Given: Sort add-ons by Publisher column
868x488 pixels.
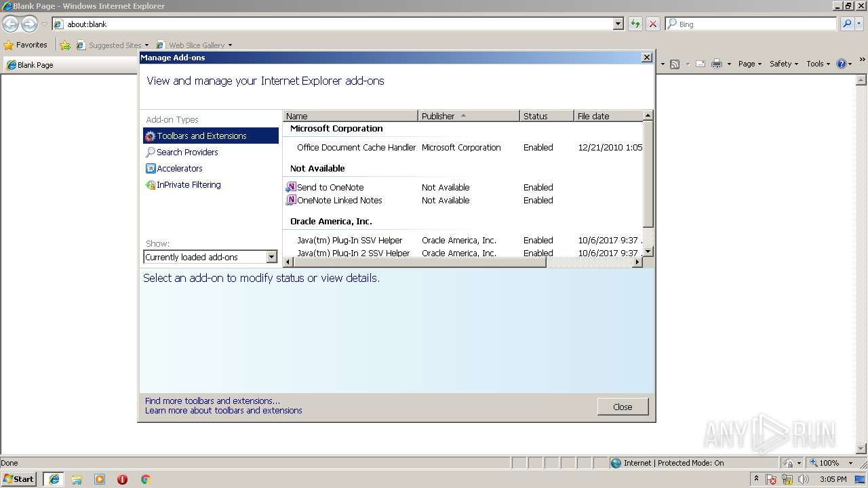Looking at the screenshot, I should tap(469, 116).
